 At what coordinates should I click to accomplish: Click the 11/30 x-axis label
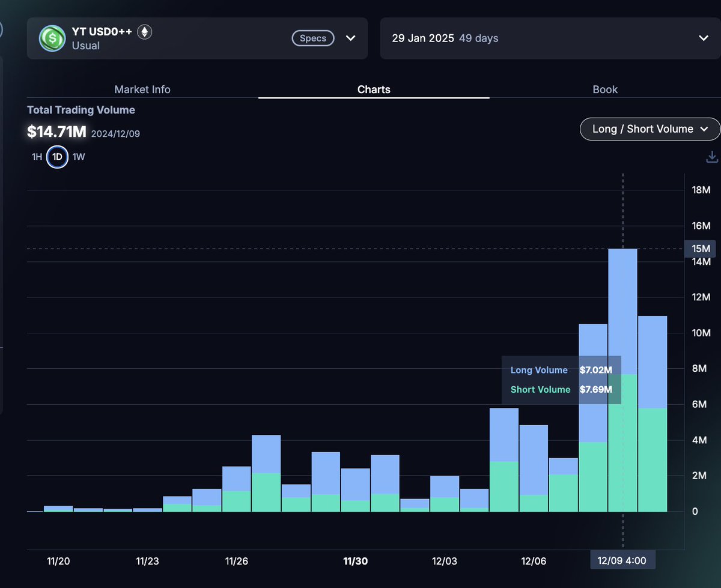[355, 561]
